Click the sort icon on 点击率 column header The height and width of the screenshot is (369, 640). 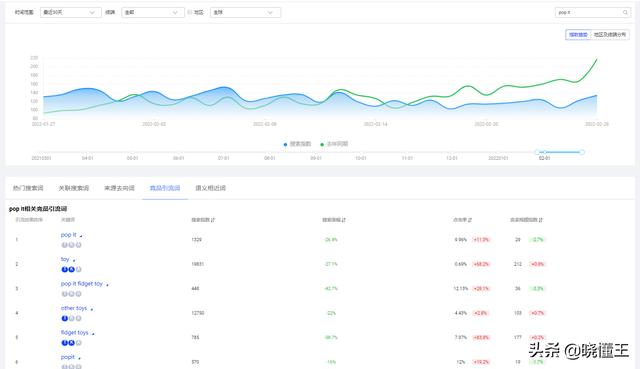pos(470,220)
